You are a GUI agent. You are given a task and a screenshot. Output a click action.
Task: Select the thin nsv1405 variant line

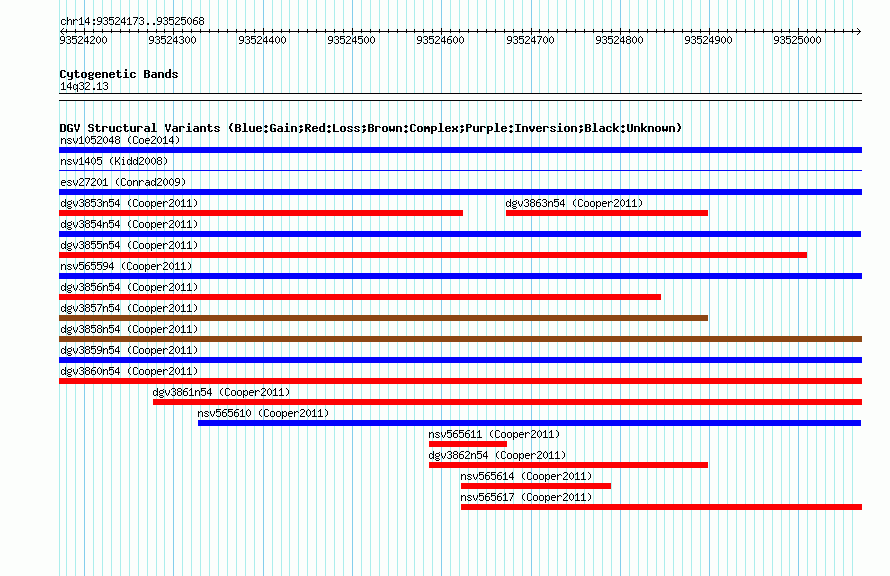(460, 170)
